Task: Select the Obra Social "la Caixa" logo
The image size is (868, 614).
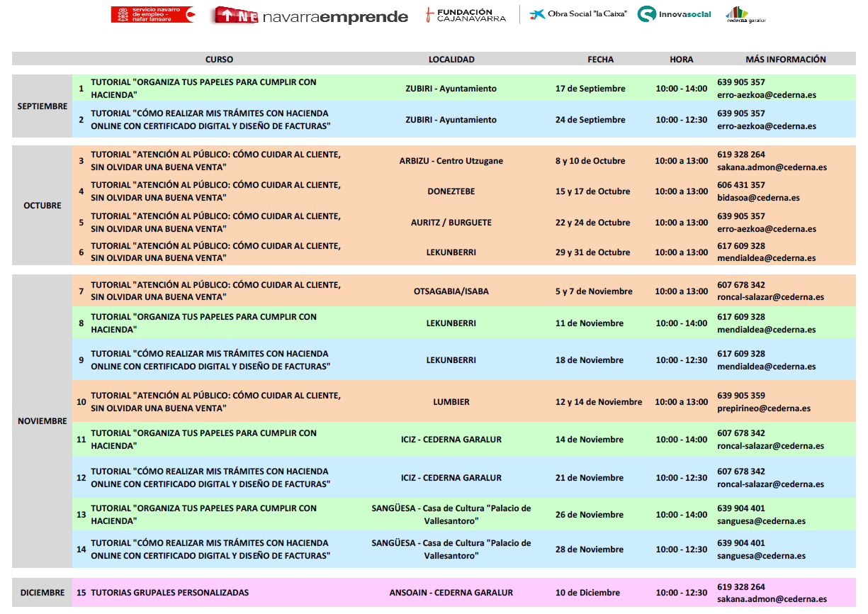Action: tap(577, 14)
